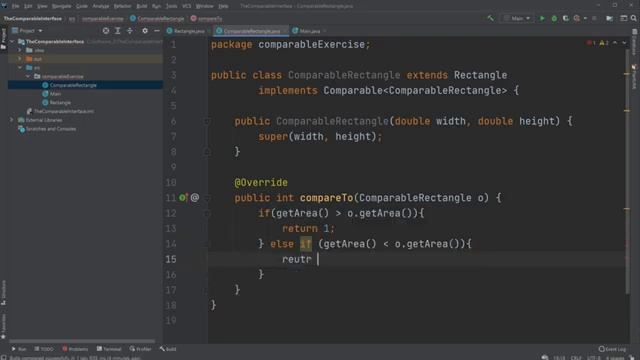Click the yellow warning indicator in editor corner
The image size is (640, 360).
(604, 43)
